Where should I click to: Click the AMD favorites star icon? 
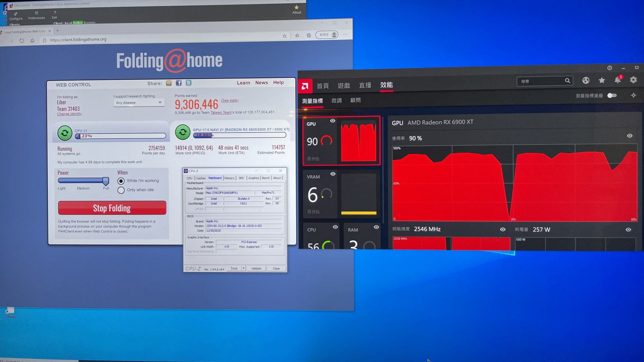point(601,80)
